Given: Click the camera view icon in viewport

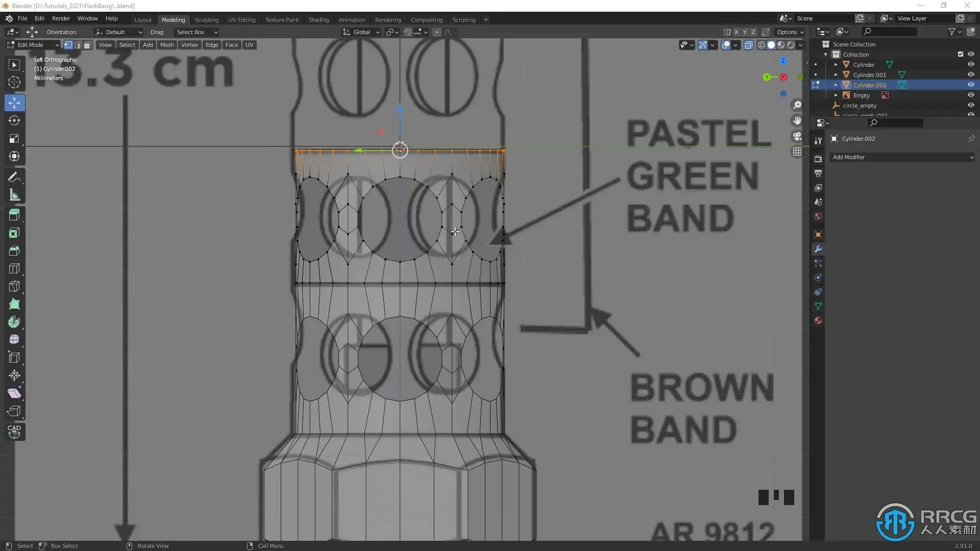Looking at the screenshot, I should point(797,136).
